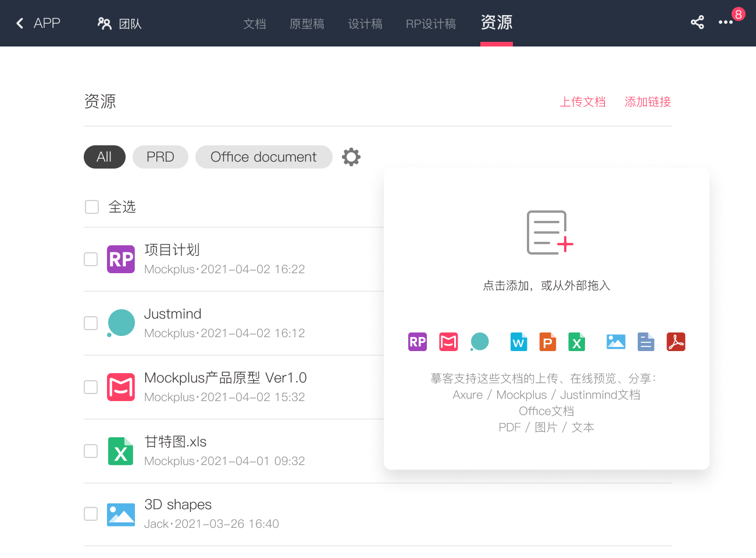Click the share icon in top bar

697,22
